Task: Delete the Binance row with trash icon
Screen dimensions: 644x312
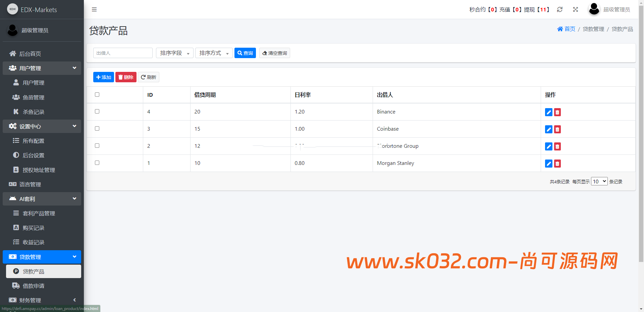Action: coord(557,112)
